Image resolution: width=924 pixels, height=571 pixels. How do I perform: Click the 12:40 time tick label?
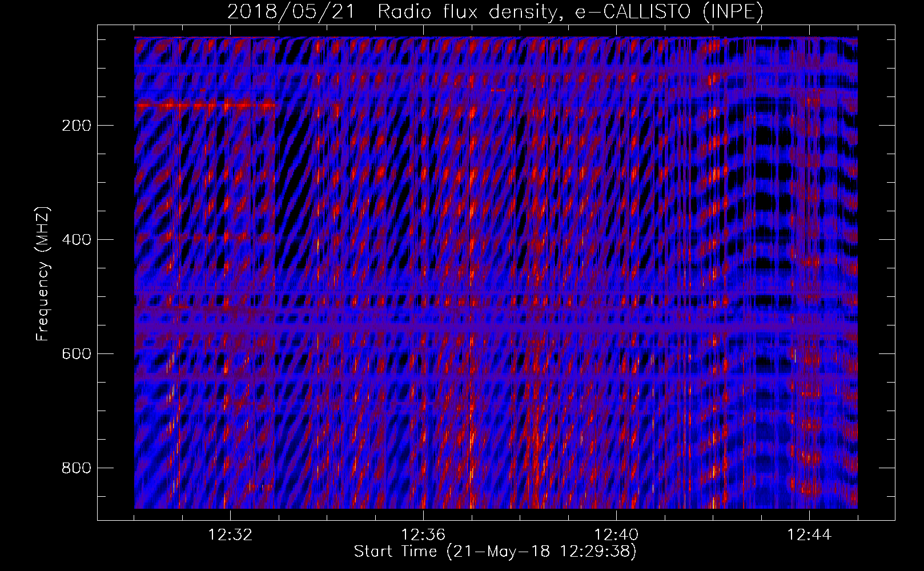[616, 535]
